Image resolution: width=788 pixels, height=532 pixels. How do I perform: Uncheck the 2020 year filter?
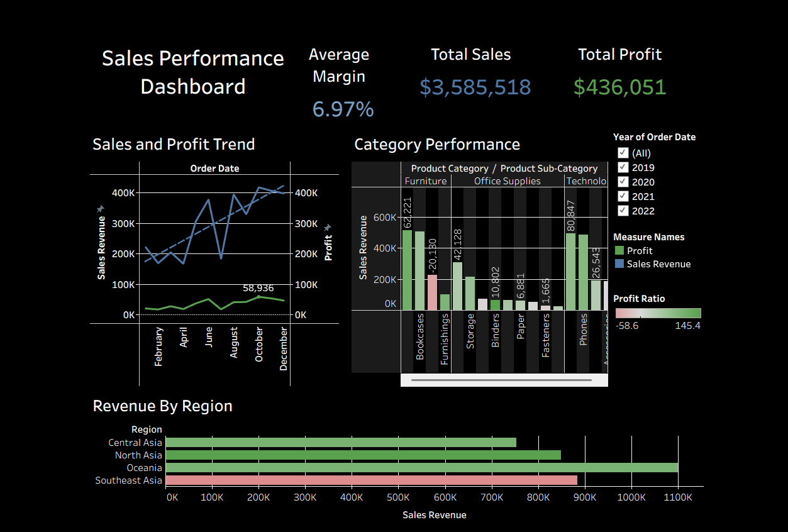(623, 182)
